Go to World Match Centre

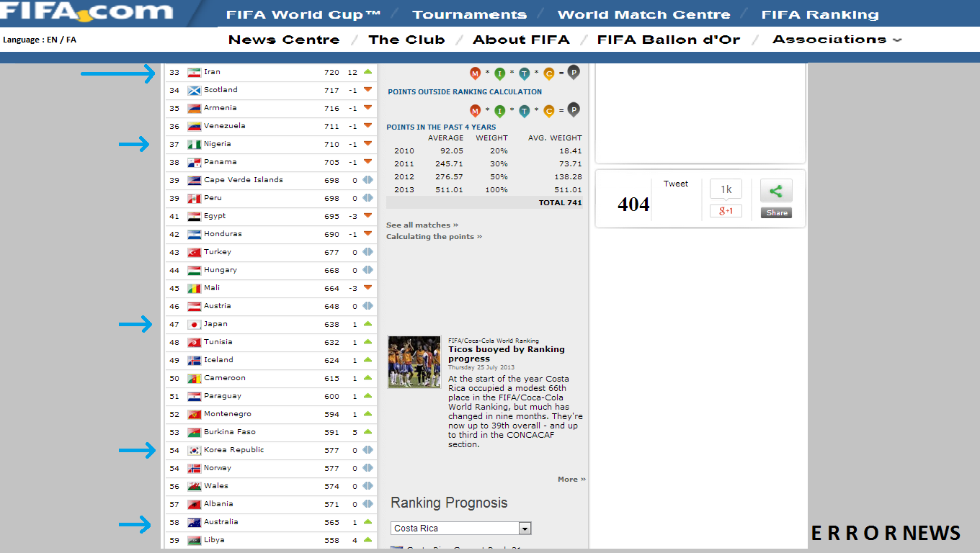(x=643, y=14)
